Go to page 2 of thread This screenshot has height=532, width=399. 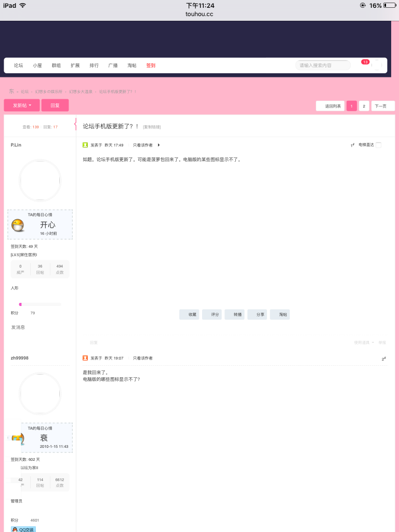364,106
